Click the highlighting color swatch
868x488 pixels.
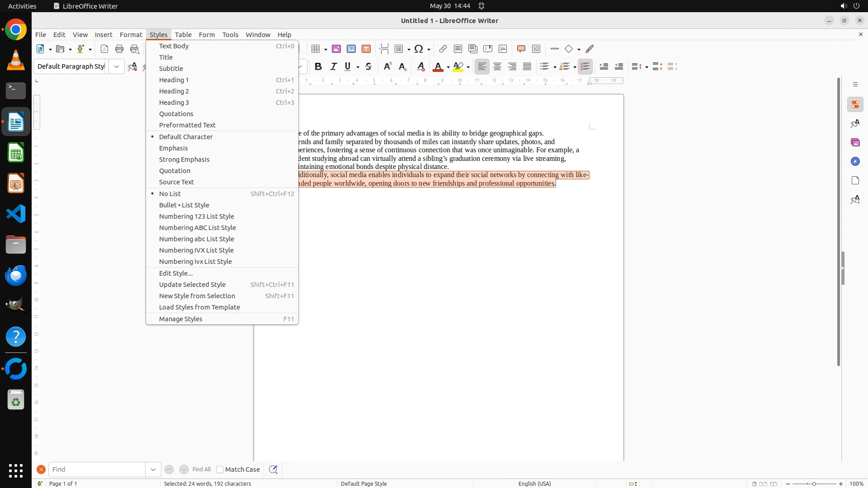[x=458, y=66]
